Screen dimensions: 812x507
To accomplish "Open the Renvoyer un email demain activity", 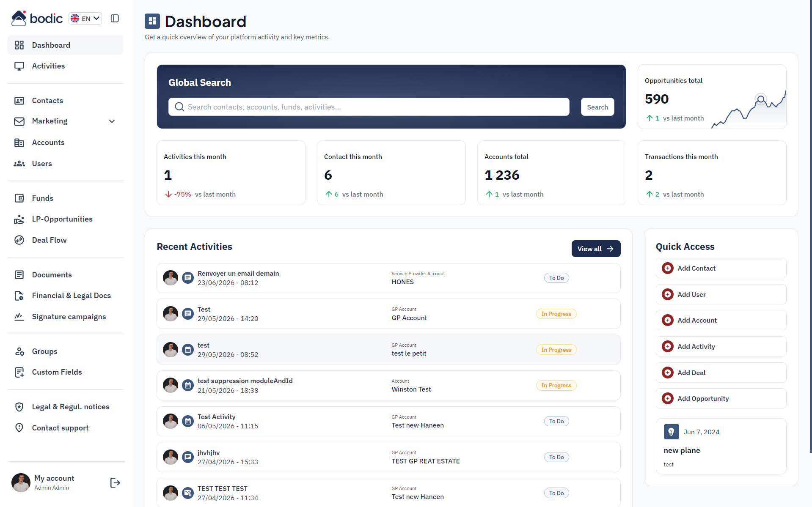I will (388, 278).
